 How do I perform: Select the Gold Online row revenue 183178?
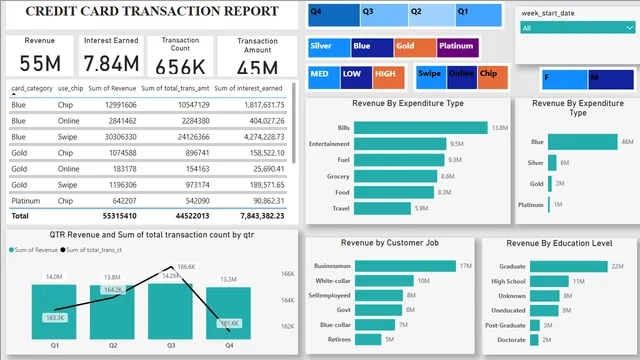[x=125, y=169]
